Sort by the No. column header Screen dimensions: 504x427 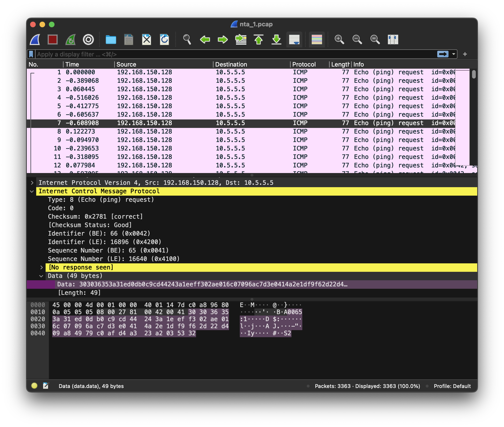45,64
